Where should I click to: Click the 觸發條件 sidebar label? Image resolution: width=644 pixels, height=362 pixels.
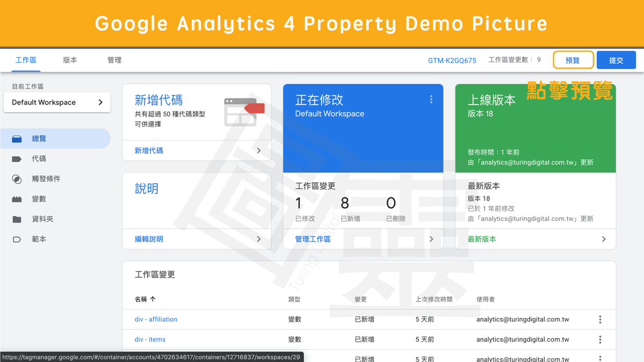pyautogui.click(x=46, y=179)
